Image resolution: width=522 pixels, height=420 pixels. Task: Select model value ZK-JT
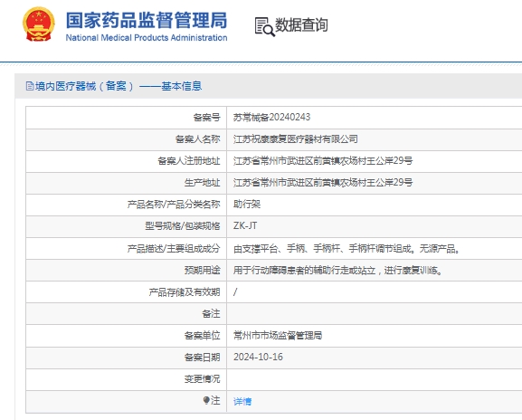245,225
